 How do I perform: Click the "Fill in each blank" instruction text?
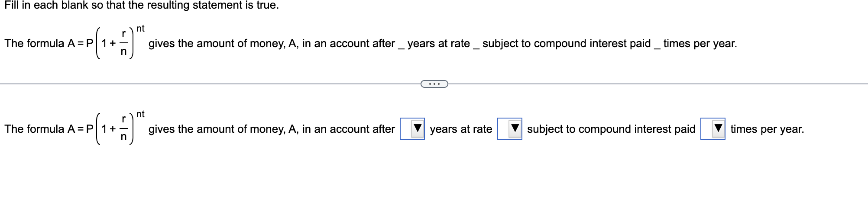(x=142, y=6)
